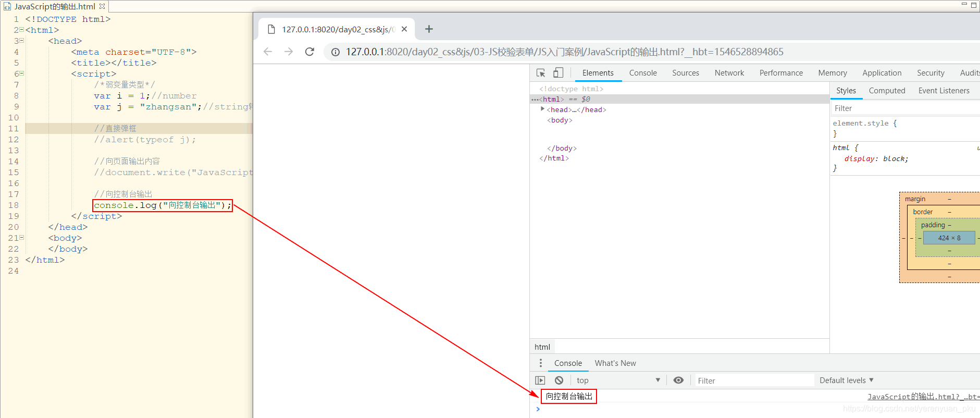Image resolution: width=980 pixels, height=418 pixels.
Task: Toggle the live expression eye icon
Action: (678, 380)
